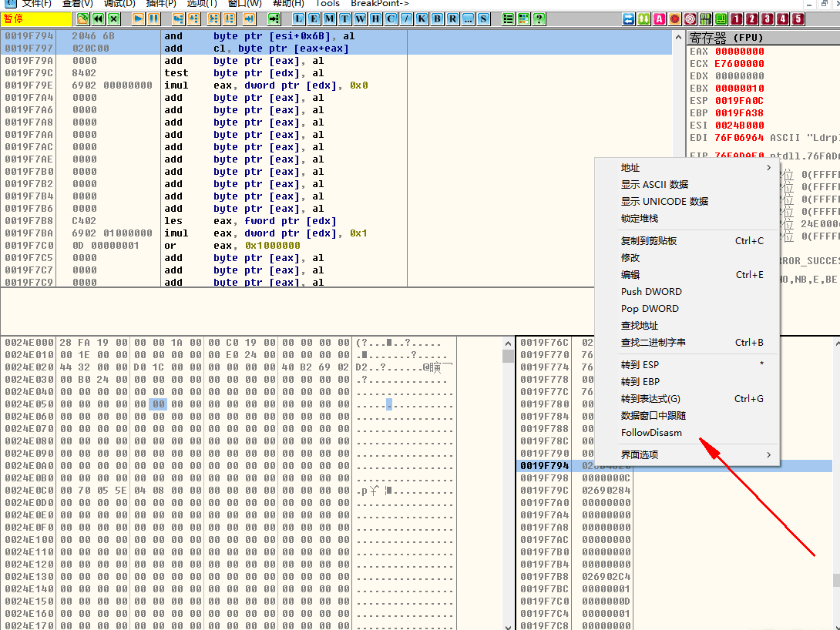The image size is (840, 630).
Task: Click the blue swap arrows icon
Action: click(628, 19)
